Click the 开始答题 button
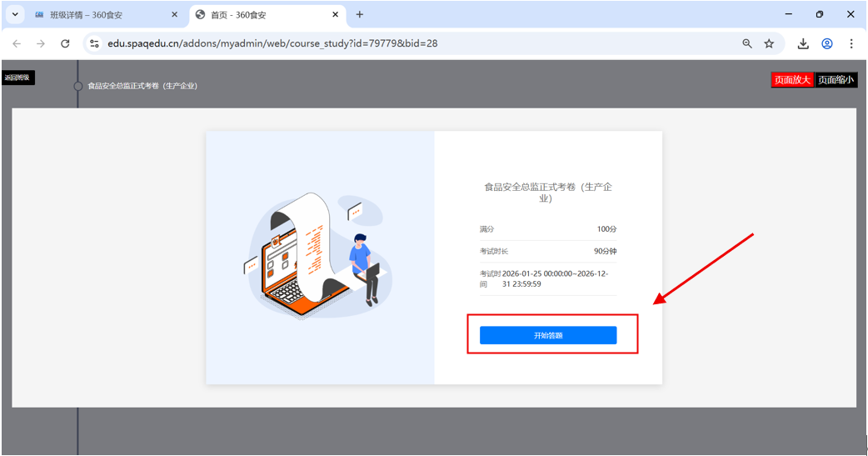The width and height of the screenshot is (868, 456). point(548,335)
